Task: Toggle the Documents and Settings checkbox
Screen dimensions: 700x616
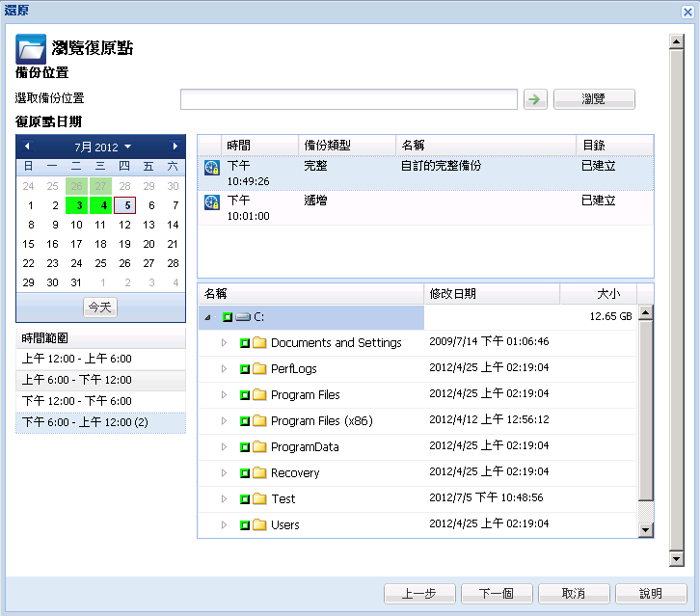Action: 245,343
